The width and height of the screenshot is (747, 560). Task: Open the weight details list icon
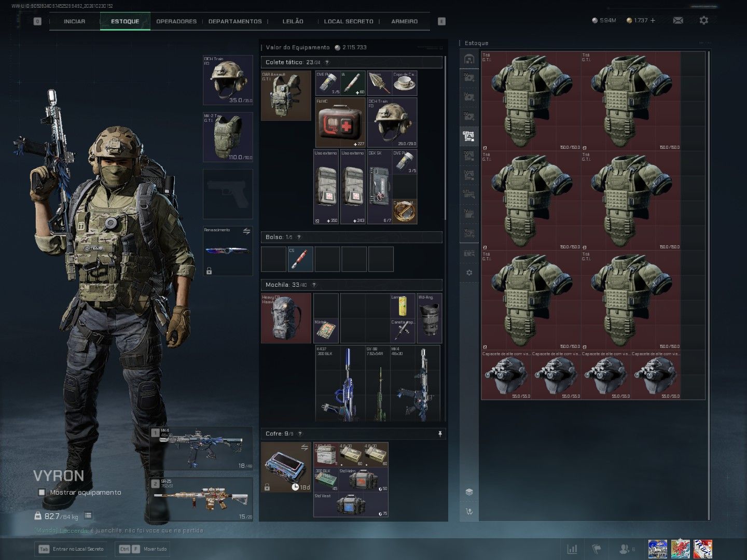tap(88, 515)
